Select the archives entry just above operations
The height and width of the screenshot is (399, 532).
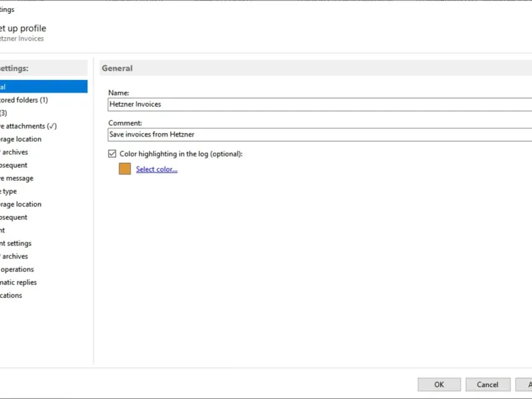14,256
